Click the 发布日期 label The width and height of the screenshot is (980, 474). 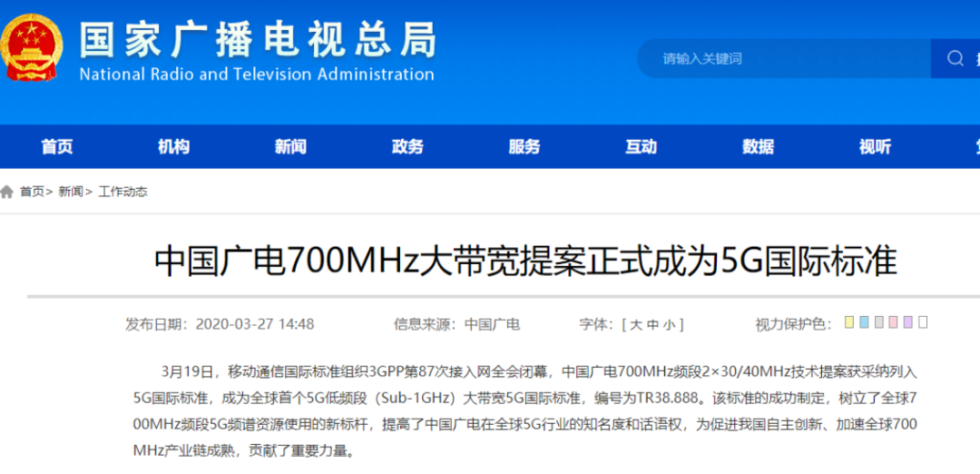[x=156, y=324]
